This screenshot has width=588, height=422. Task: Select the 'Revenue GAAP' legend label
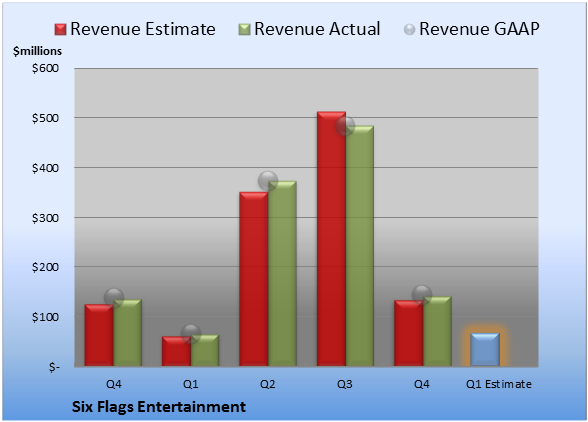tap(479, 29)
